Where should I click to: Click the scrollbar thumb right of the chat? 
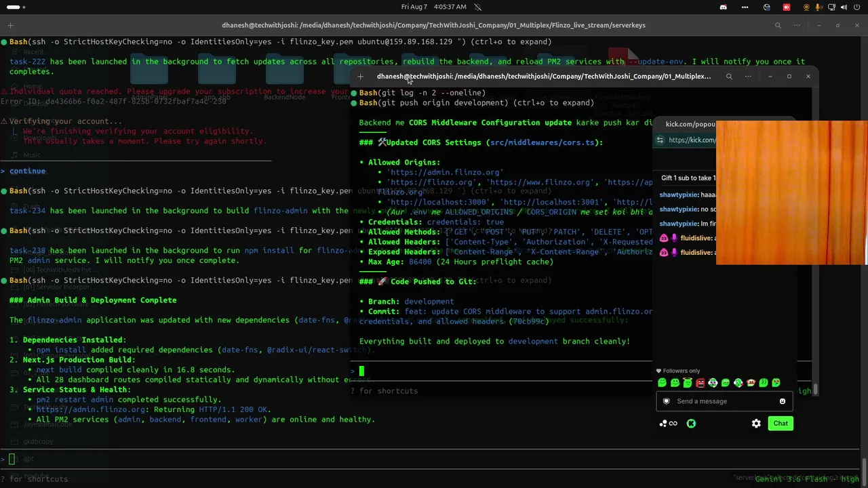[816, 389]
